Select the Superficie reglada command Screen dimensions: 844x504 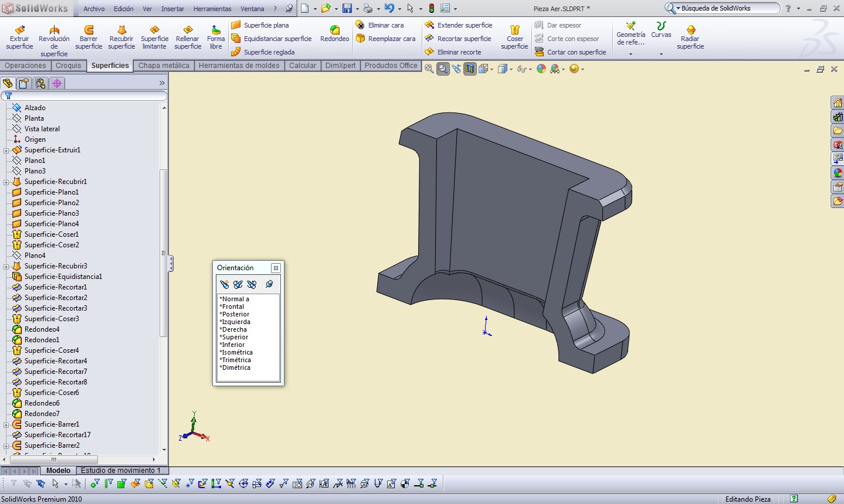(263, 52)
